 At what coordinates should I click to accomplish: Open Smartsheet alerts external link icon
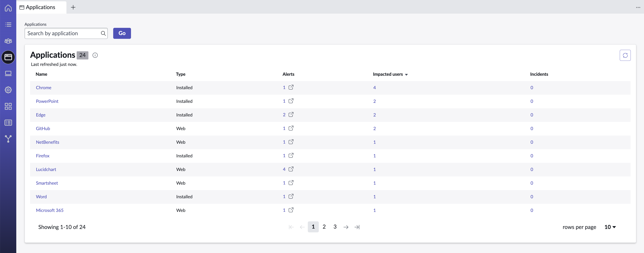(291, 183)
